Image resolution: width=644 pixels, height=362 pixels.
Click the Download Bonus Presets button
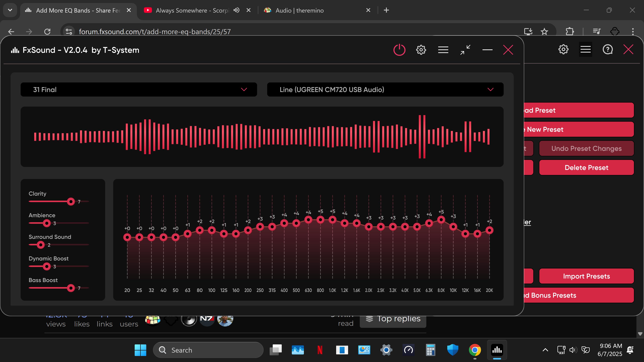point(579,295)
